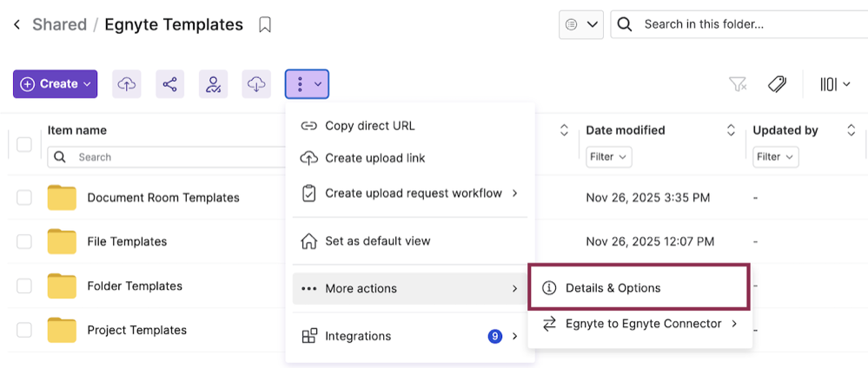Check the Folder Templates row checkbox
868x368 pixels.
coord(23,286)
